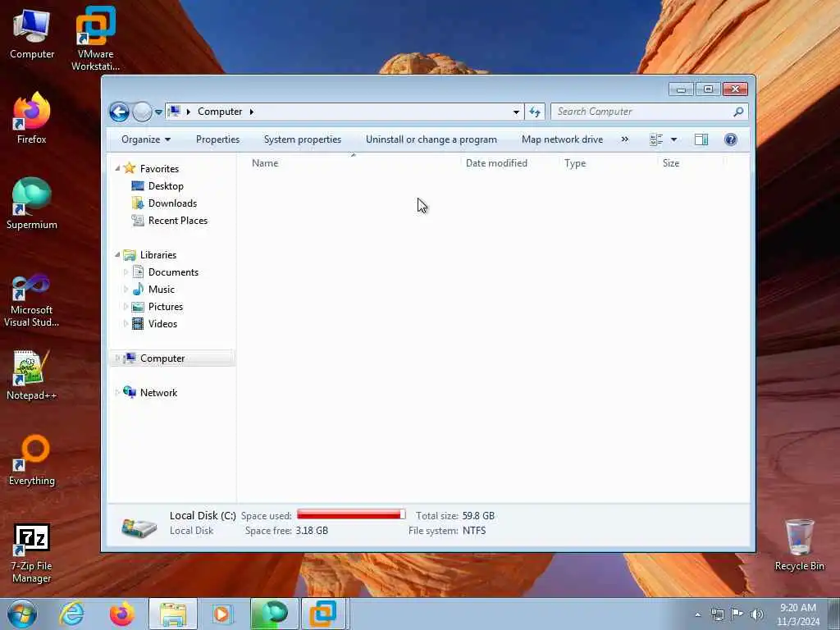Open the Notepad++ desktop shortcut
840x630 pixels.
tap(32, 375)
